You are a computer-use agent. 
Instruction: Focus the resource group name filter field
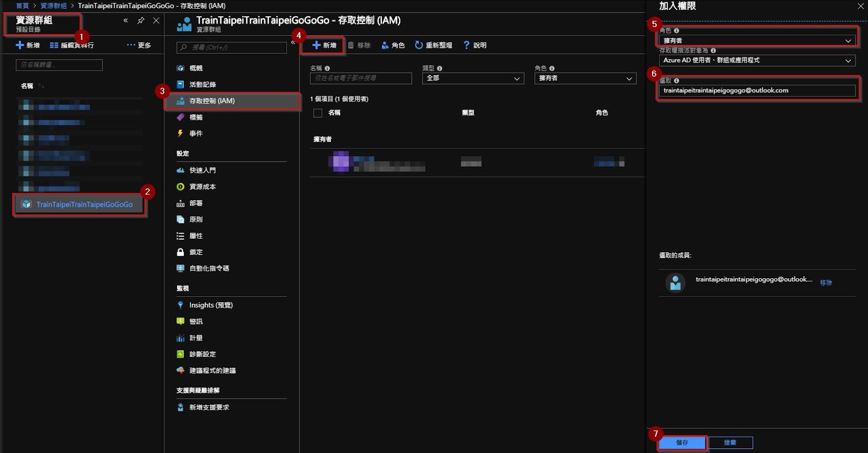tap(59, 65)
